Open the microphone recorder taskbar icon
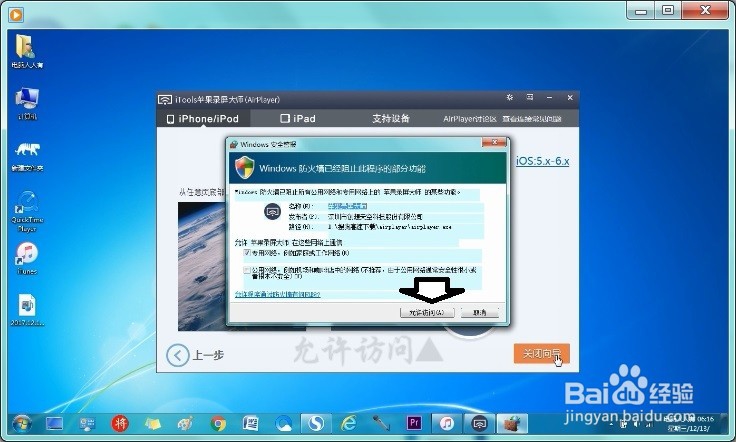The image size is (736, 442). coord(381,424)
